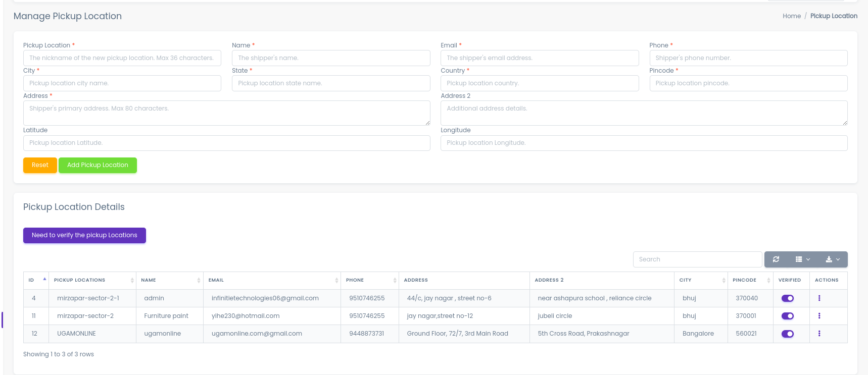Expand the columns visibility dropdown

(802, 259)
